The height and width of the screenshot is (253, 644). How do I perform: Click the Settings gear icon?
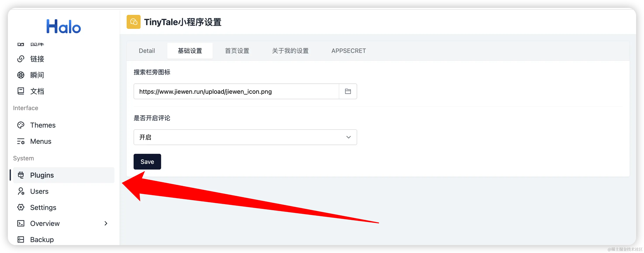point(21,208)
